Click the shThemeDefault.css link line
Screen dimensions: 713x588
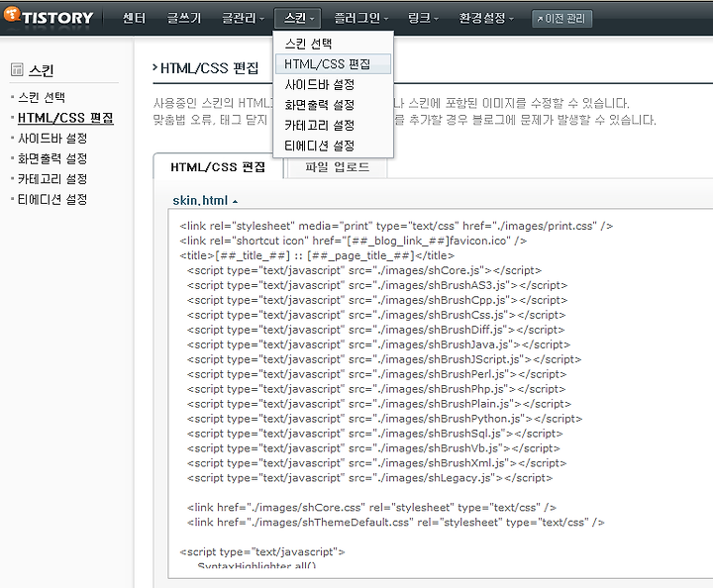click(x=395, y=522)
